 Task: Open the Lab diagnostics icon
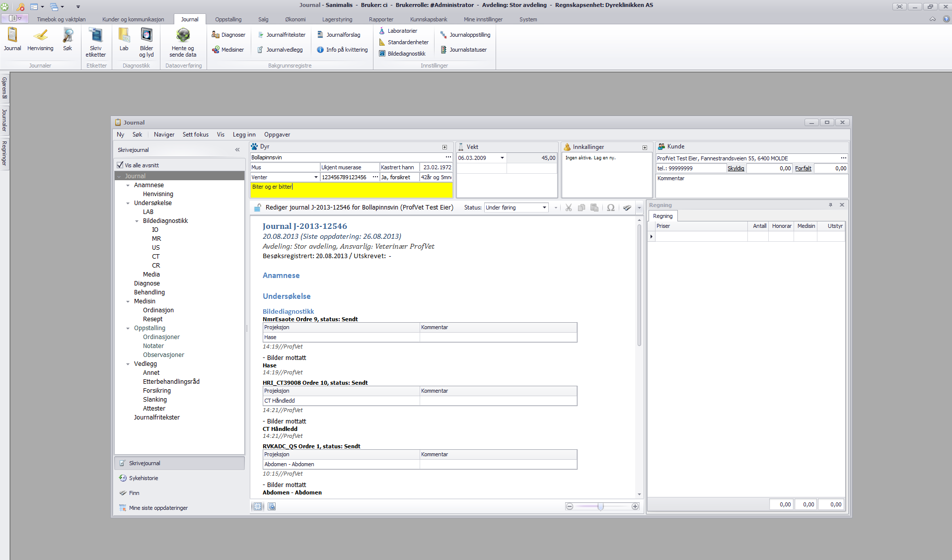click(x=124, y=39)
